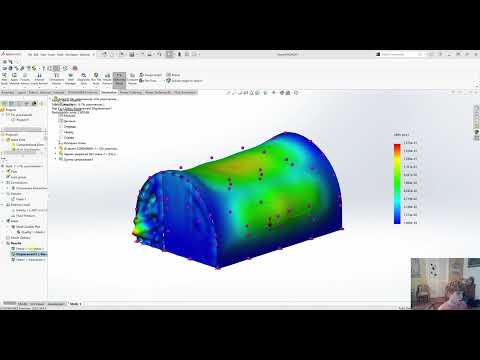Collapse the External Loads tree node
The width and height of the screenshot is (480, 360).
click(3, 205)
